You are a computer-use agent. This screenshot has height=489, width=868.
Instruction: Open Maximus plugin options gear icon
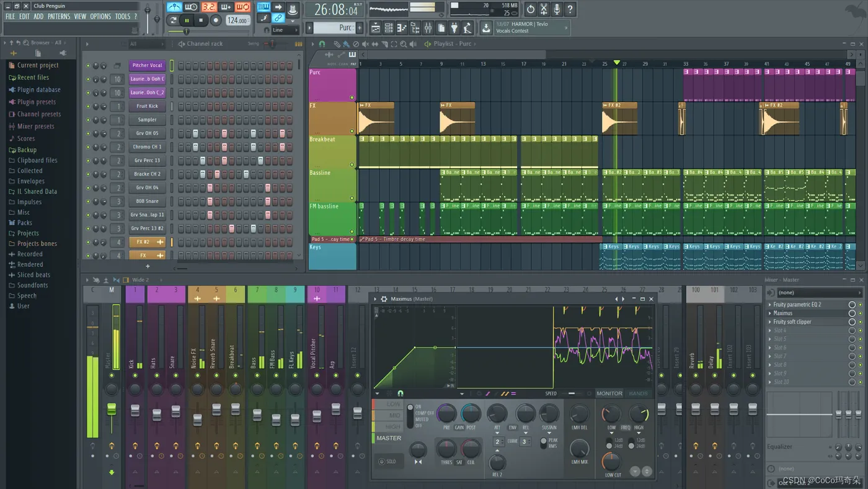(x=384, y=299)
